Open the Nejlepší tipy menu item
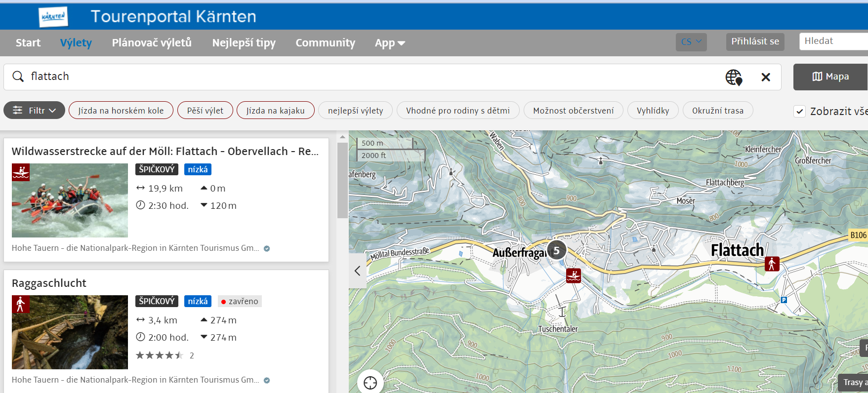The image size is (868, 393). point(244,43)
